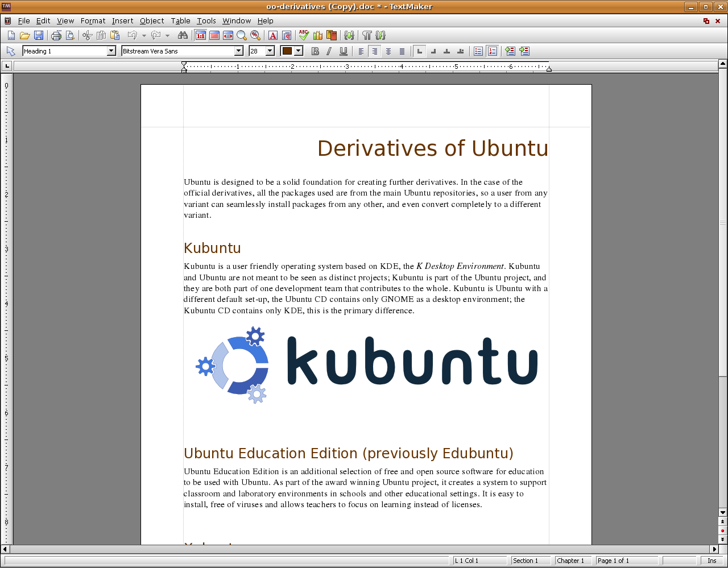This screenshot has height=568, width=728.
Task: Open the Bitstream Vera Sans font dropdown
Action: (239, 51)
